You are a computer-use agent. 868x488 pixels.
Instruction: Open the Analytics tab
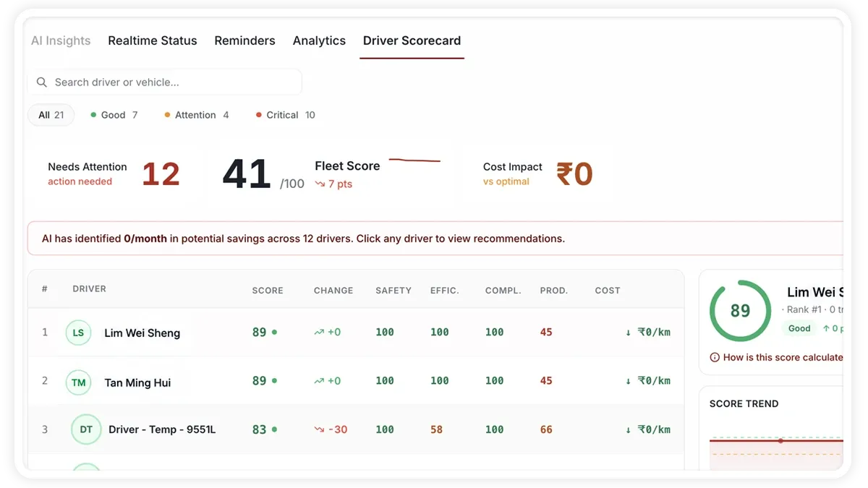coord(319,40)
